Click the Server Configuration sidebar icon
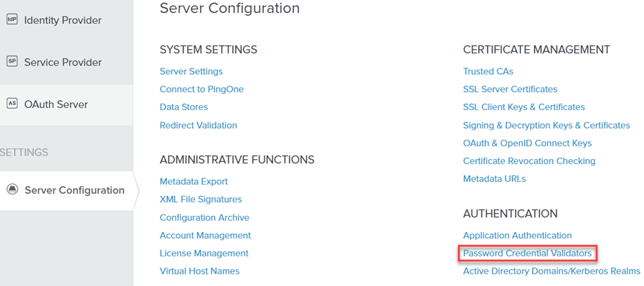Image resolution: width=644 pixels, height=286 pixels. (13, 190)
